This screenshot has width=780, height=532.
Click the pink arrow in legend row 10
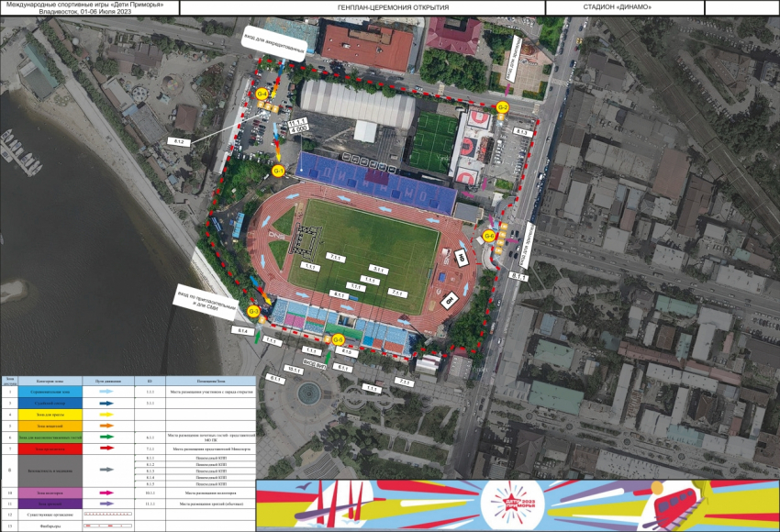106,493
